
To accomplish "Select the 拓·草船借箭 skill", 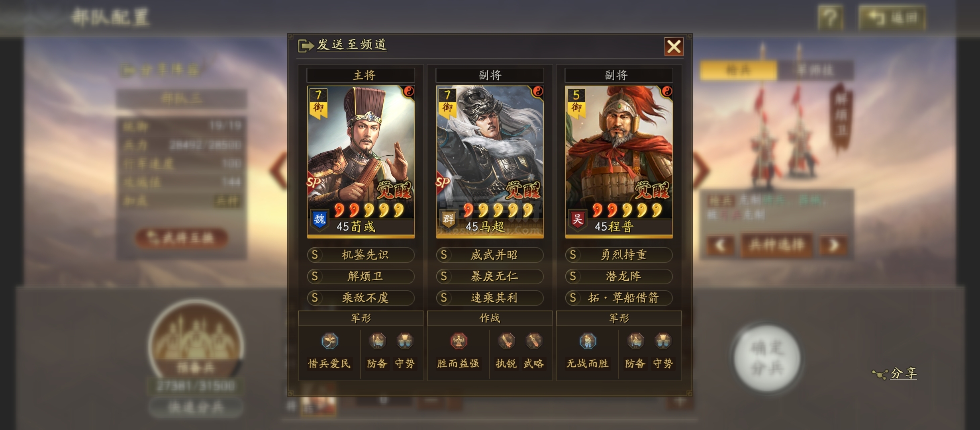I will (619, 298).
